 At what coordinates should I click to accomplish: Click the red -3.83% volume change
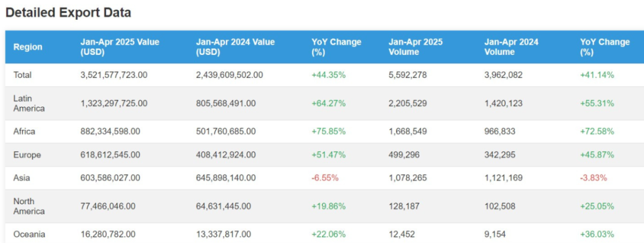pyautogui.click(x=595, y=177)
